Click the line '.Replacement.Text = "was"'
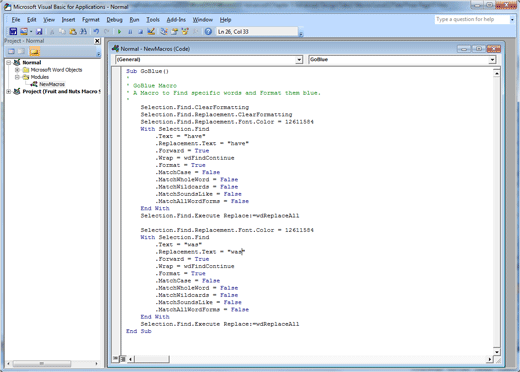 pyautogui.click(x=200, y=252)
